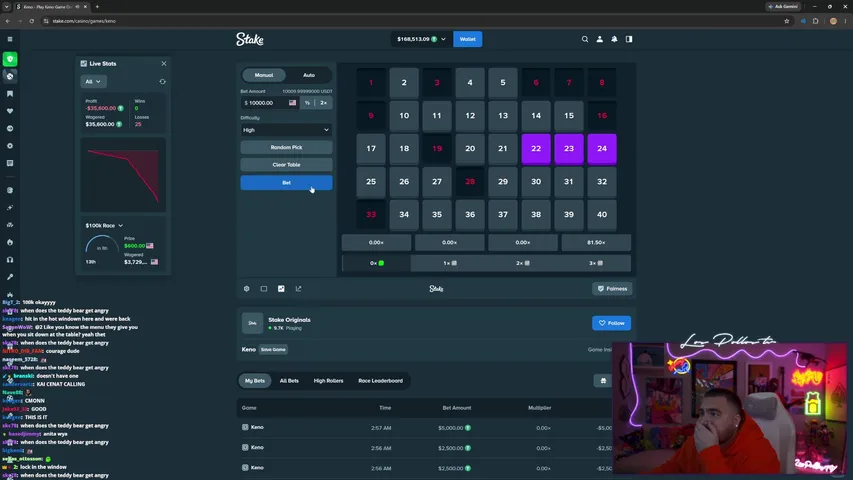Open the live support headset sidebar icon
Screen dimensions: 853x480
click(10, 260)
